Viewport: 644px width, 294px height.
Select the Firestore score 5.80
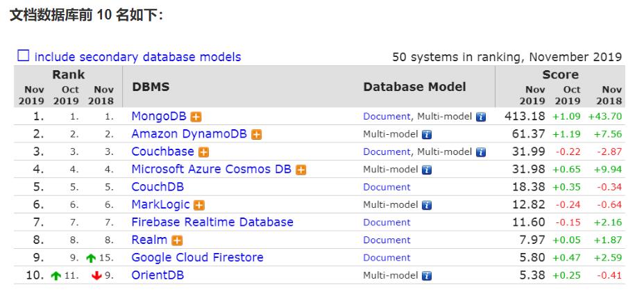pos(532,258)
